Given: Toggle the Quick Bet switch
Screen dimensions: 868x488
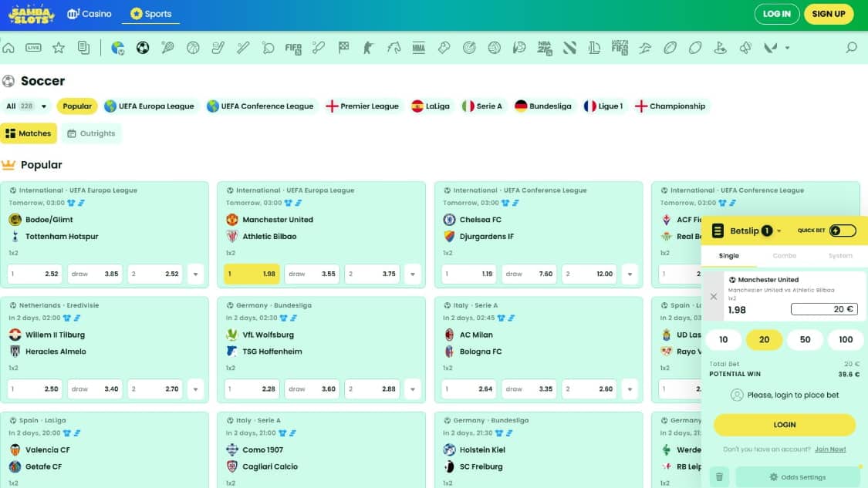Looking at the screenshot, I should [x=843, y=231].
